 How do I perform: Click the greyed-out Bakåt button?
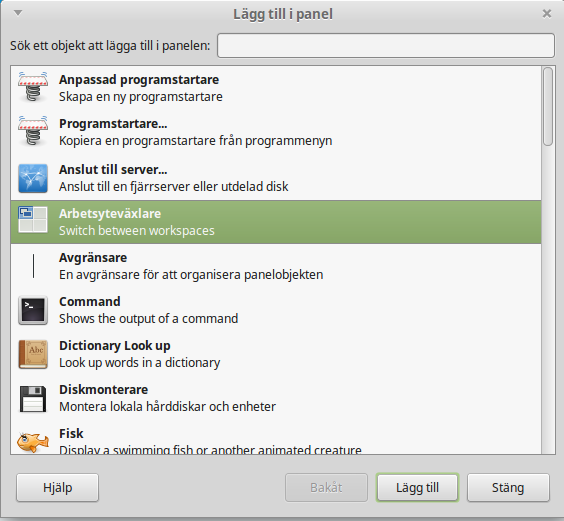pos(326,488)
